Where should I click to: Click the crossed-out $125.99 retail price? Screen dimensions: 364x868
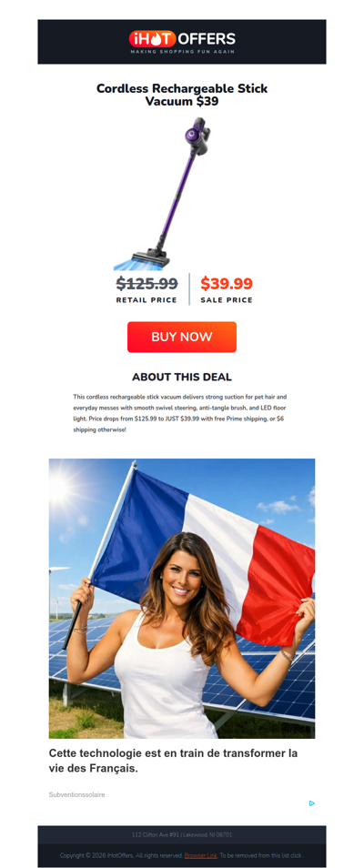147,284
